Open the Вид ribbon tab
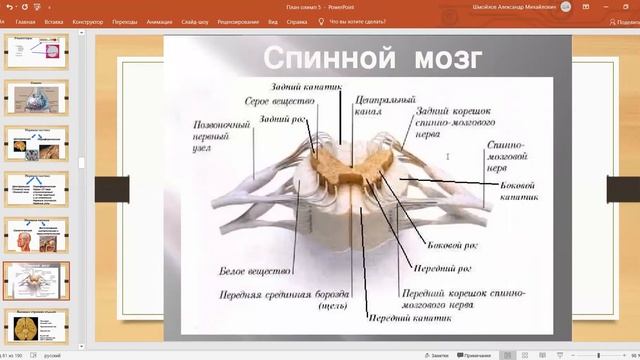The width and height of the screenshot is (640, 360). [273, 22]
